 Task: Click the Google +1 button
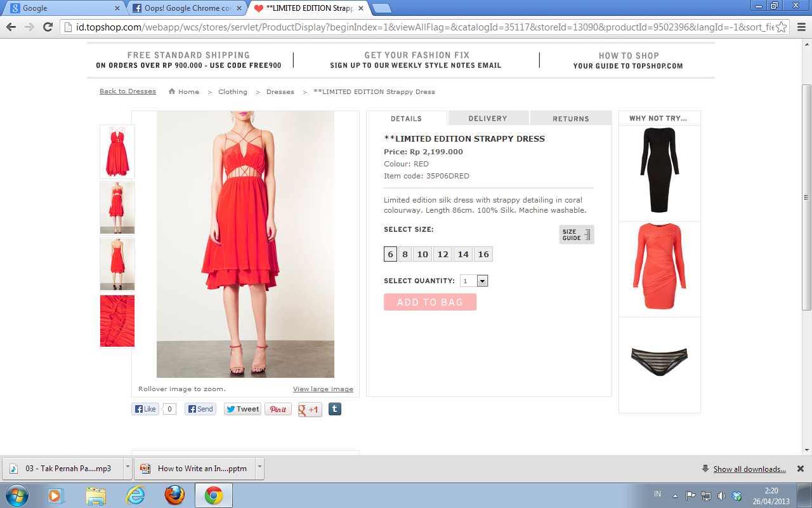pos(310,410)
